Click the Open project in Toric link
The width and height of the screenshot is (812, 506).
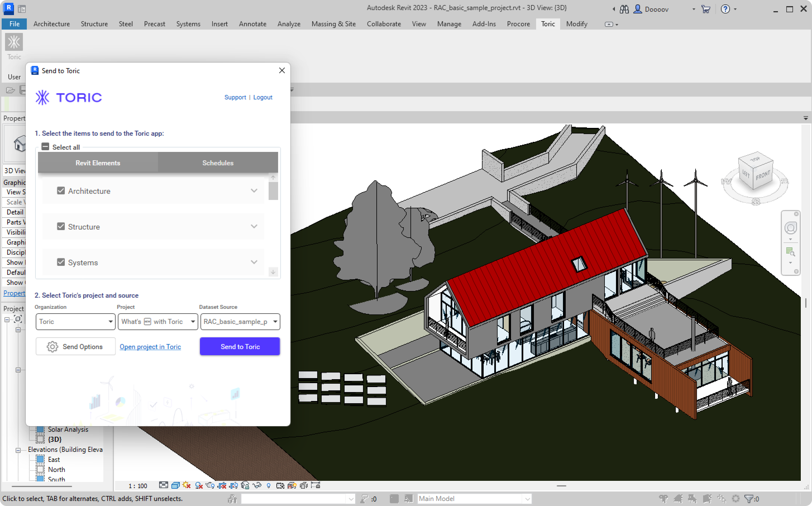(x=150, y=346)
